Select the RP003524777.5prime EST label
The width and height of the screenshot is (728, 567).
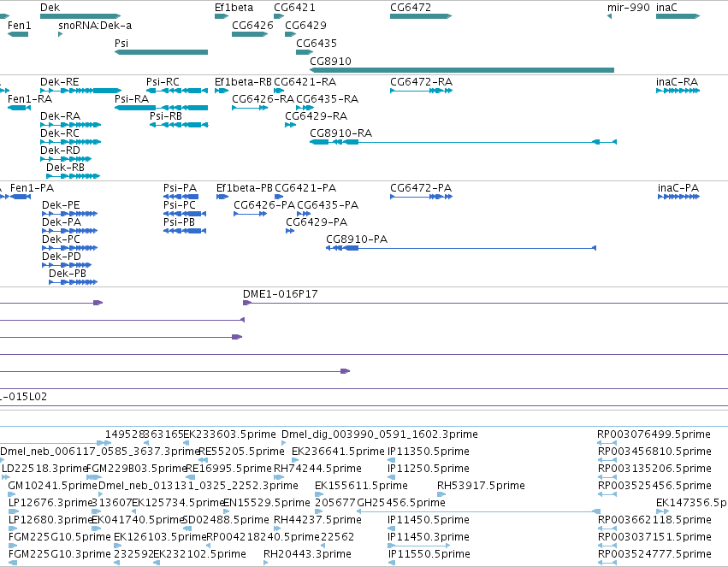[x=654, y=554]
